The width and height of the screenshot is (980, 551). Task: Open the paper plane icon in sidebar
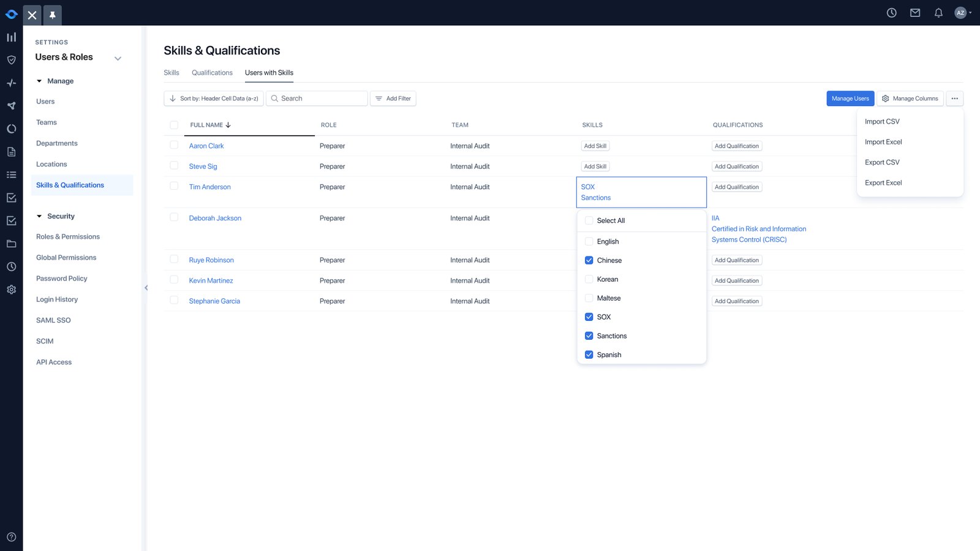pos(11,106)
